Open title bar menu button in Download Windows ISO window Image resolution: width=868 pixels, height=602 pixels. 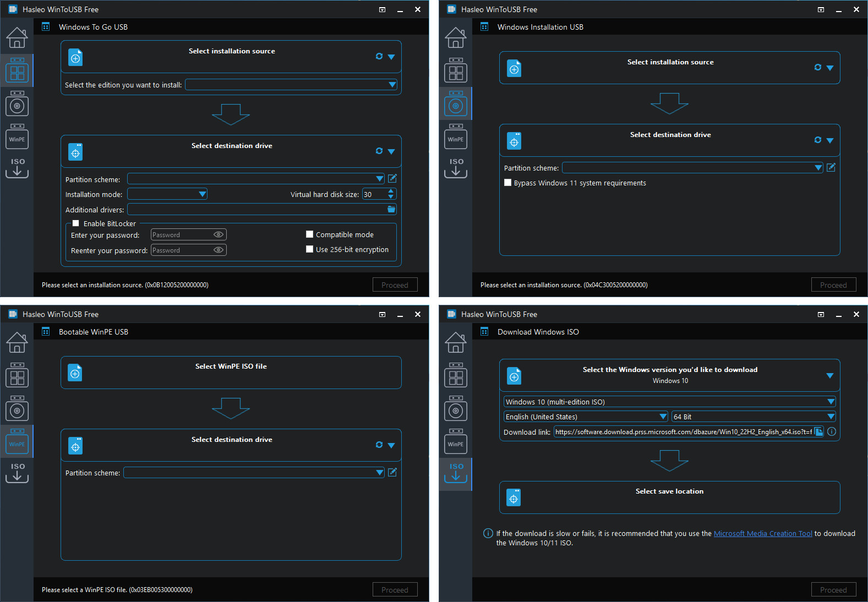(821, 314)
